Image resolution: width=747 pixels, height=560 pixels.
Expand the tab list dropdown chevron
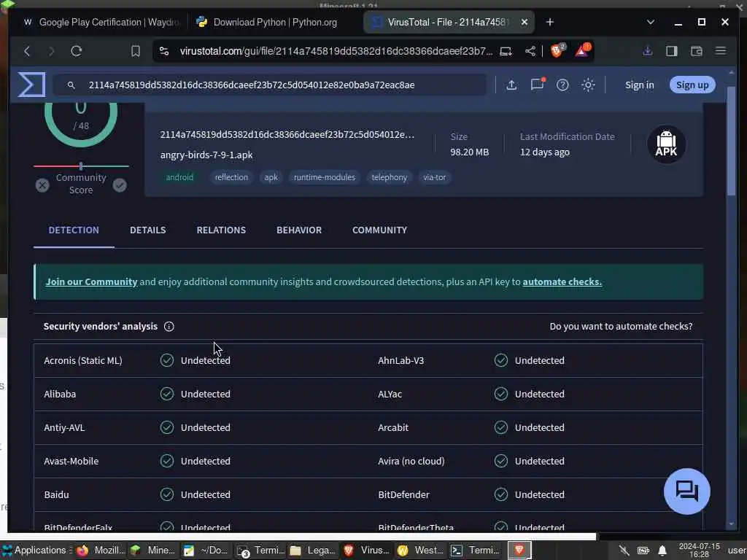(651, 22)
